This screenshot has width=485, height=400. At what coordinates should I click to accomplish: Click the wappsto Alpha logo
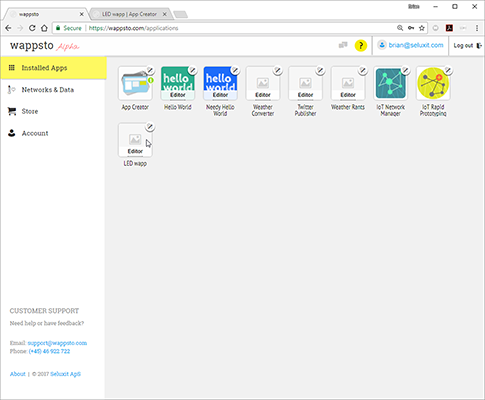[x=45, y=46]
